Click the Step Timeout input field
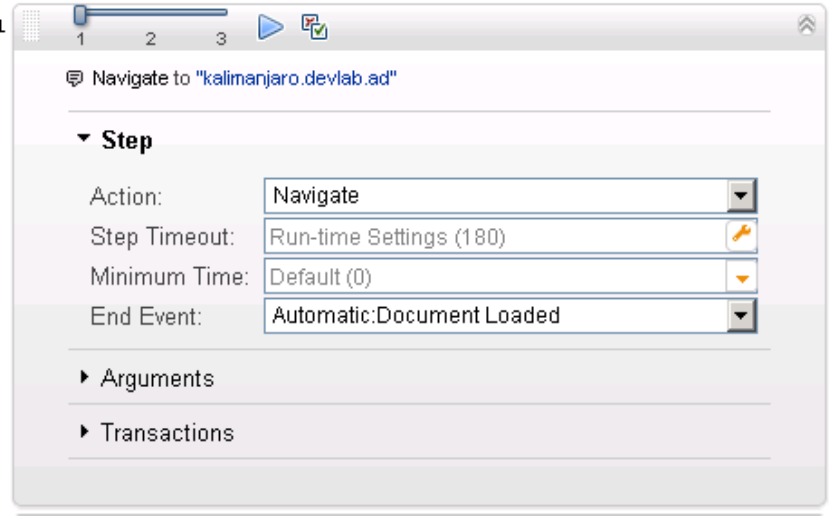838x516 pixels. 495,236
